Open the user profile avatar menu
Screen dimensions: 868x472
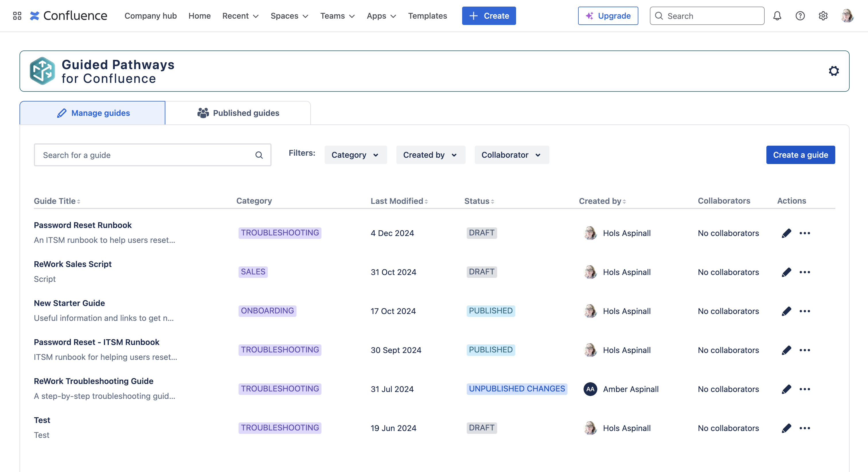click(x=847, y=16)
